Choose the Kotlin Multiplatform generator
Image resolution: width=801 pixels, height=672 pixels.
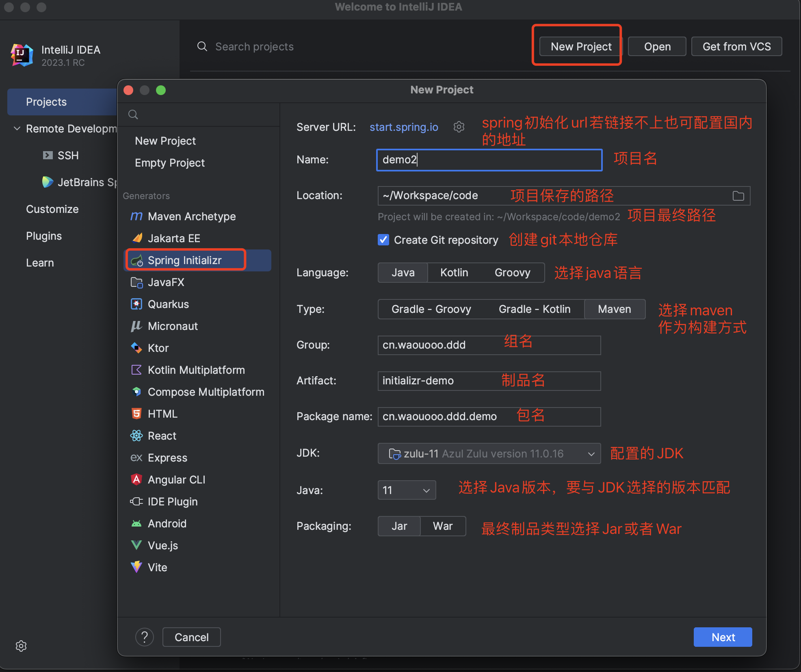196,370
